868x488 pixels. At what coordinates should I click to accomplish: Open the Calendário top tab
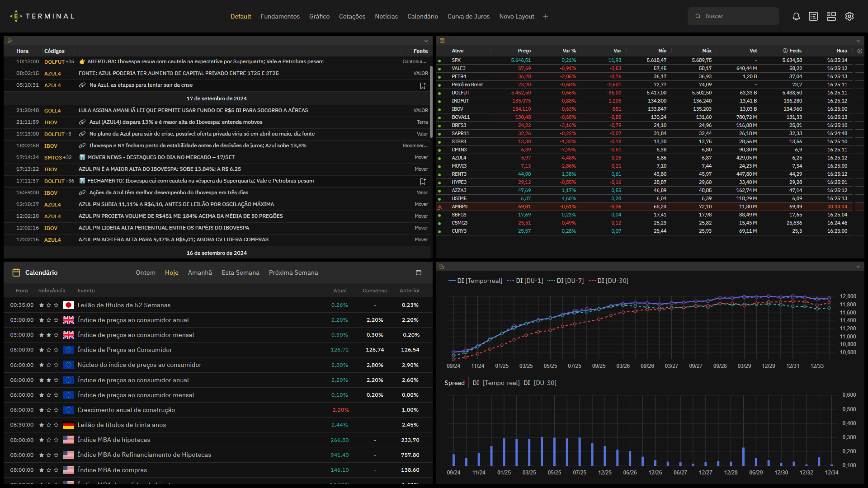coord(423,16)
